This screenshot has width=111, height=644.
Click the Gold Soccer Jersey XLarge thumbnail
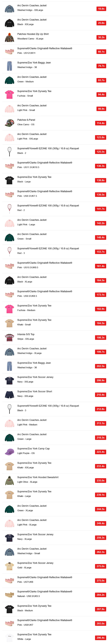tap(9, 566)
